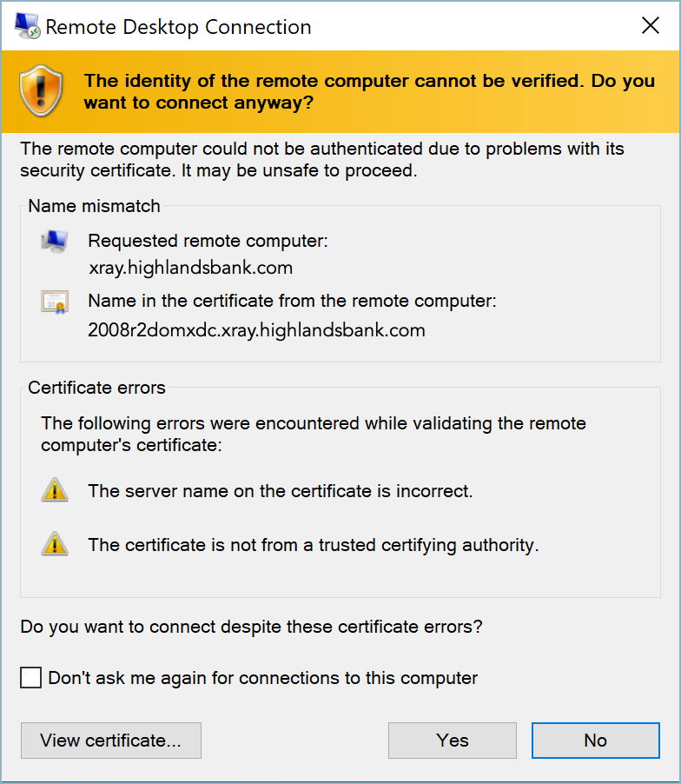Screen dimensions: 681x784
Task: Click warning triangle beside incorrect server name error
Action: (54, 491)
